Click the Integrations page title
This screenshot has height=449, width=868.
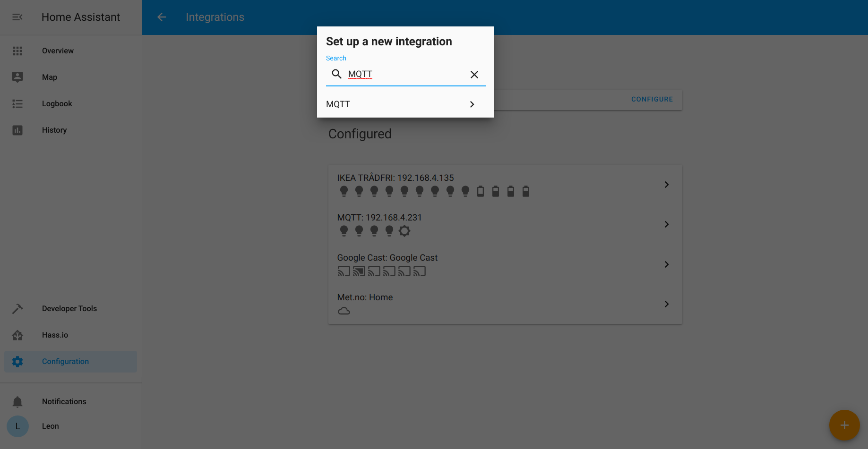click(215, 17)
